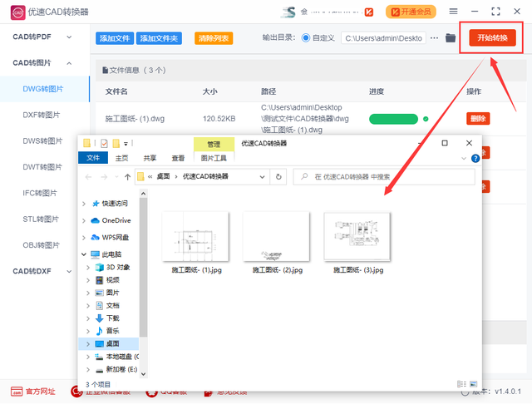Screen dimensions: 532x404
Task: Select DWS转图片 in the sidebar
Action: click(42, 141)
